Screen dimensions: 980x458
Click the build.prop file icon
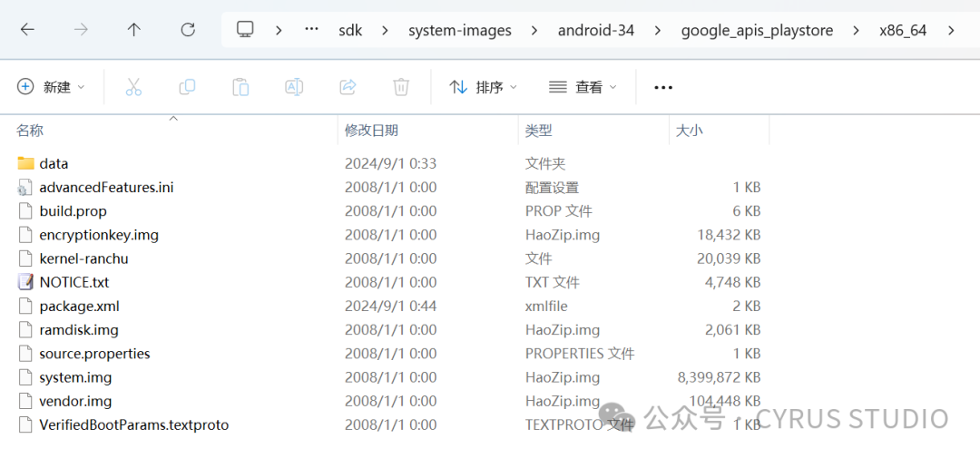[25, 211]
